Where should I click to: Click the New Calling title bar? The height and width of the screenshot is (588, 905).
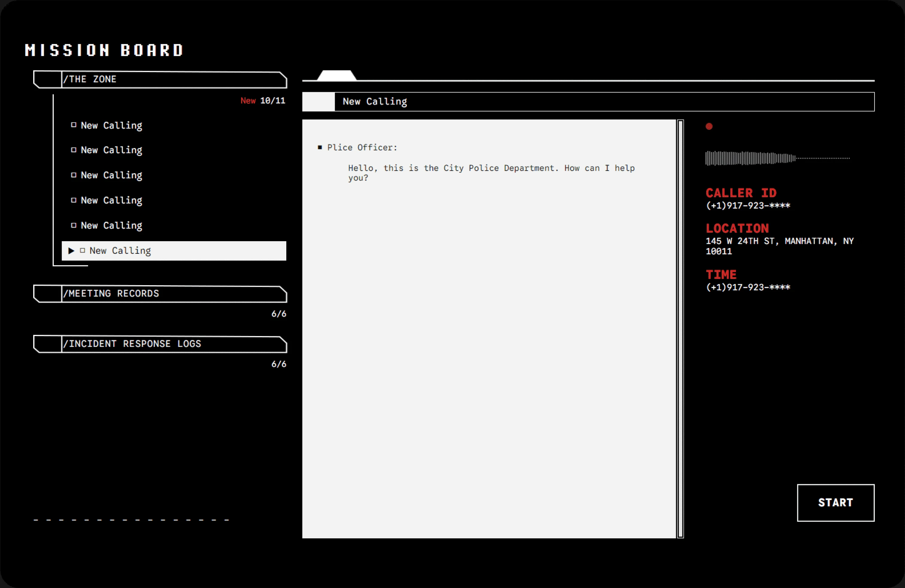[588, 101]
